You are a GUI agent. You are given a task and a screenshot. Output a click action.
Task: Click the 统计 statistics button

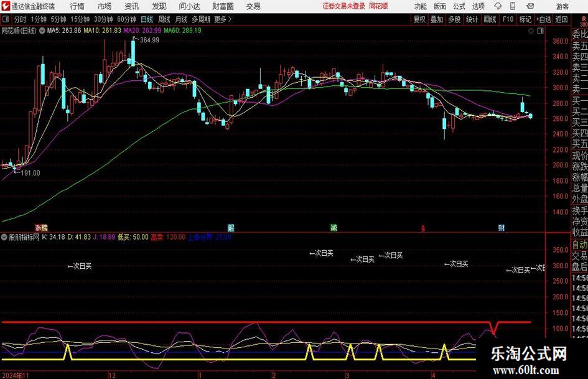(472, 19)
